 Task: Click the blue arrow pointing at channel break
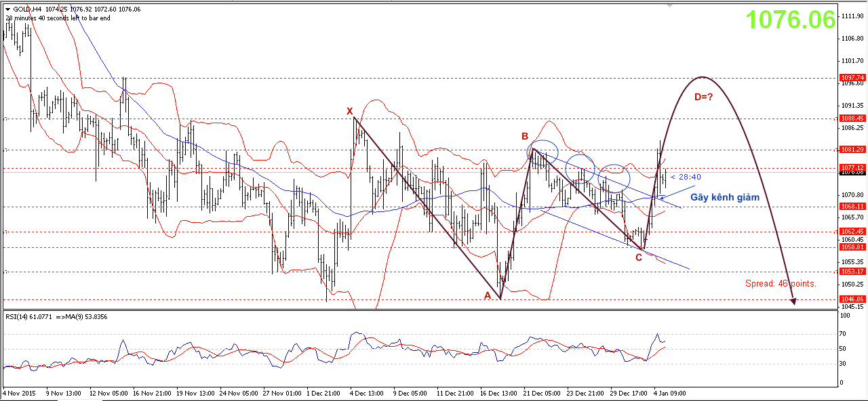pyautogui.click(x=678, y=190)
